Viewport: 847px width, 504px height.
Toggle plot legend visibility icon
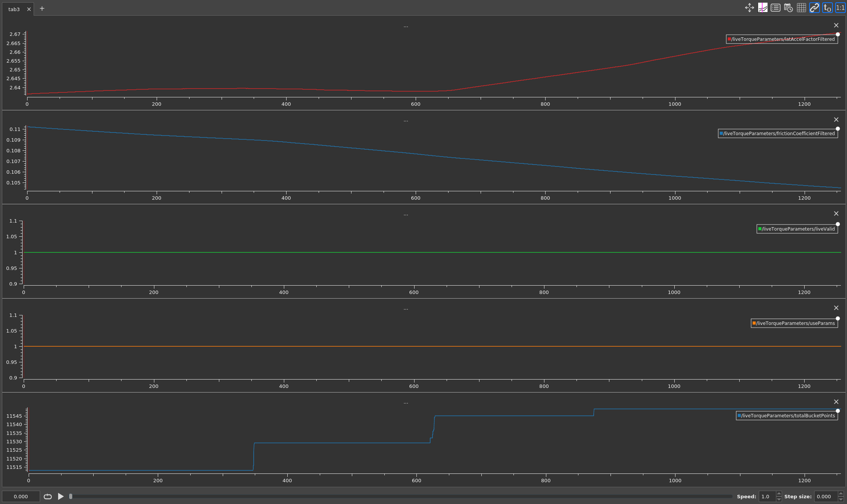pos(775,8)
